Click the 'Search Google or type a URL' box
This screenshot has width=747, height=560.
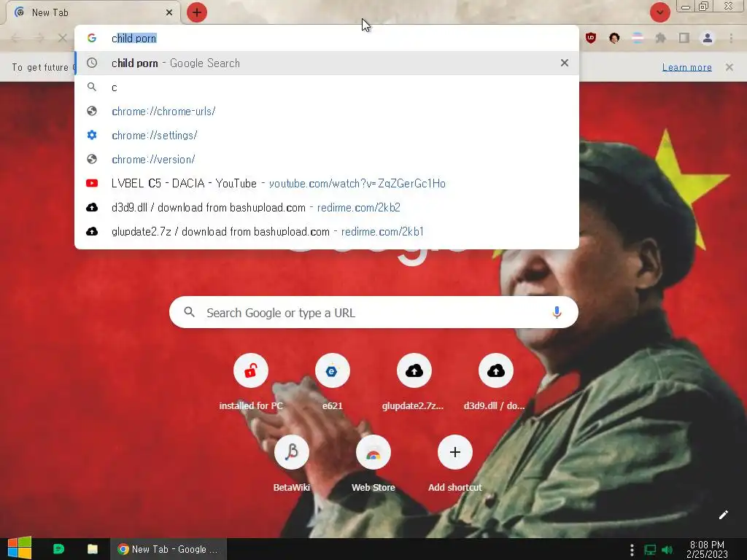coord(373,312)
